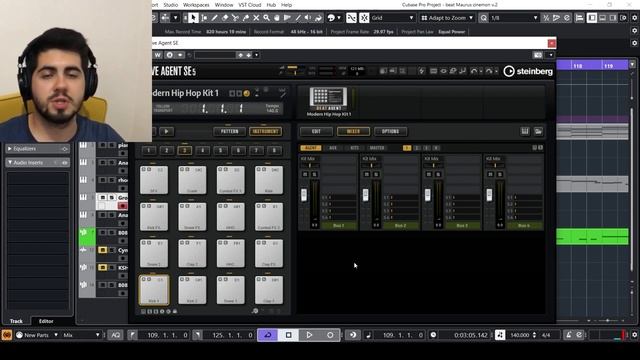The width and height of the screenshot is (640, 360).
Task: Open plugin window functions dropdown arrow
Action: pyautogui.click(x=551, y=55)
